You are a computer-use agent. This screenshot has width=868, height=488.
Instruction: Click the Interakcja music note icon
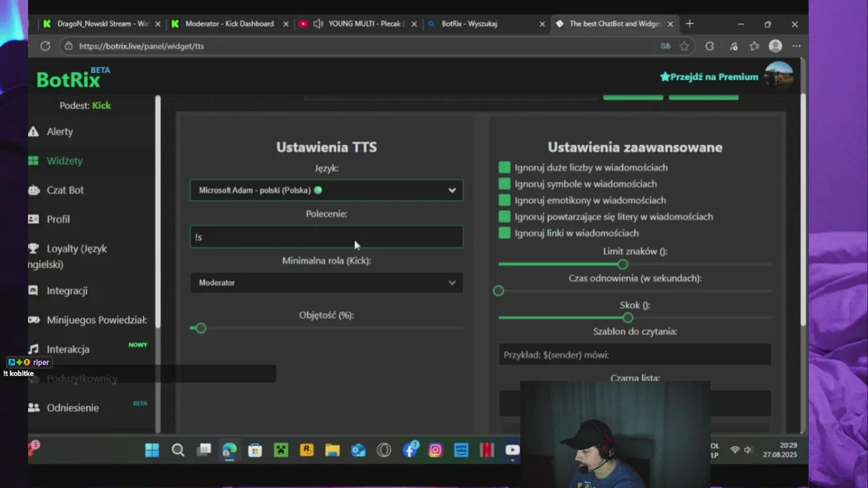click(33, 349)
